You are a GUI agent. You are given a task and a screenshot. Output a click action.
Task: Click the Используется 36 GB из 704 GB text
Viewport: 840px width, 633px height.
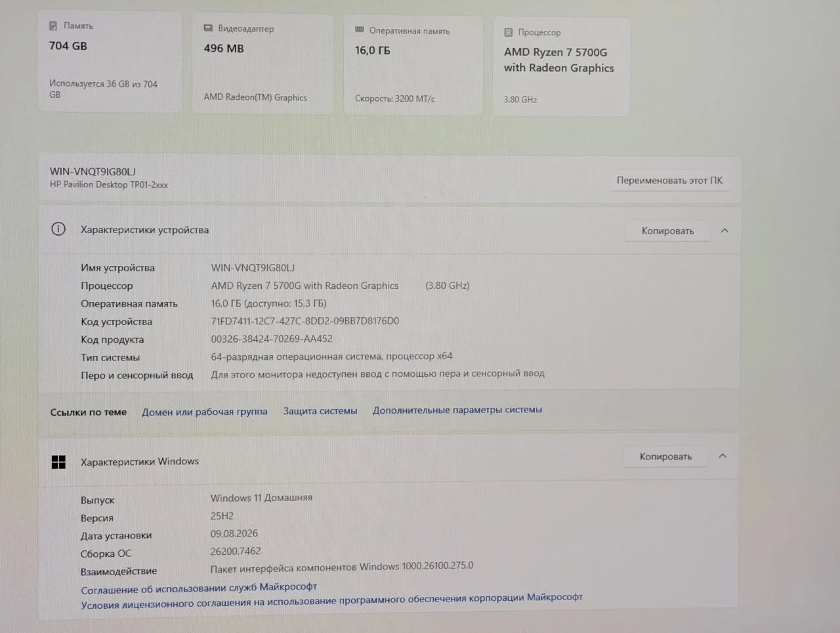pyautogui.click(x=104, y=89)
